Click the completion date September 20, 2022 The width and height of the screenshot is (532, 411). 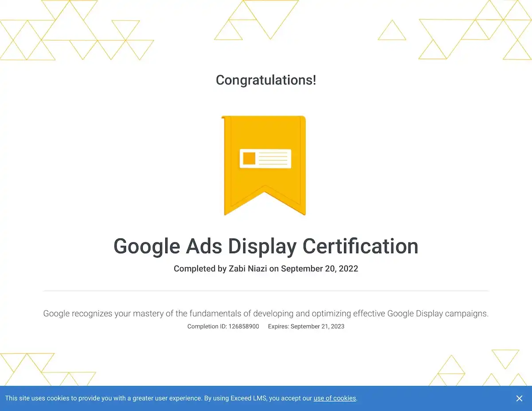319,269
